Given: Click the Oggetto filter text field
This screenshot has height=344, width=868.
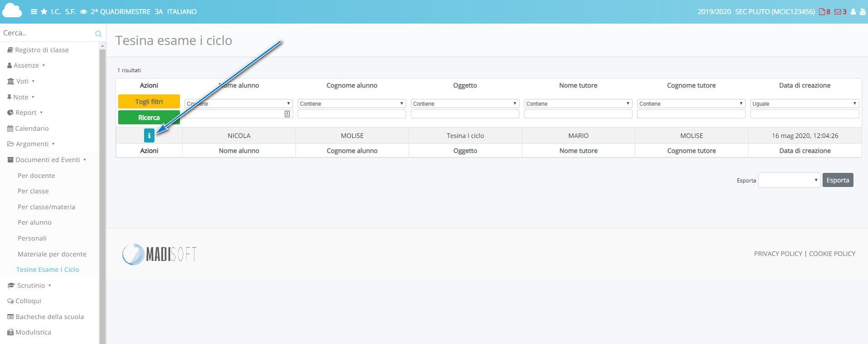Looking at the screenshot, I should click(465, 114).
